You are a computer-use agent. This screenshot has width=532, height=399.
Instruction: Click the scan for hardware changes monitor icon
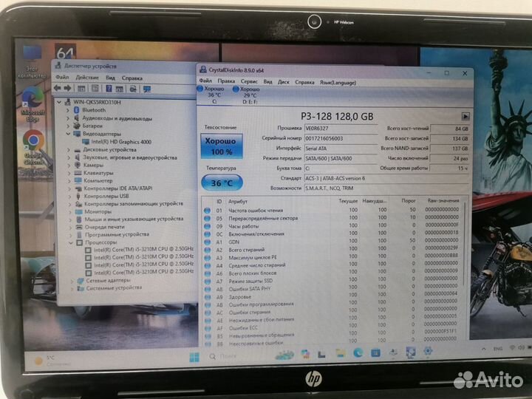click(x=147, y=89)
